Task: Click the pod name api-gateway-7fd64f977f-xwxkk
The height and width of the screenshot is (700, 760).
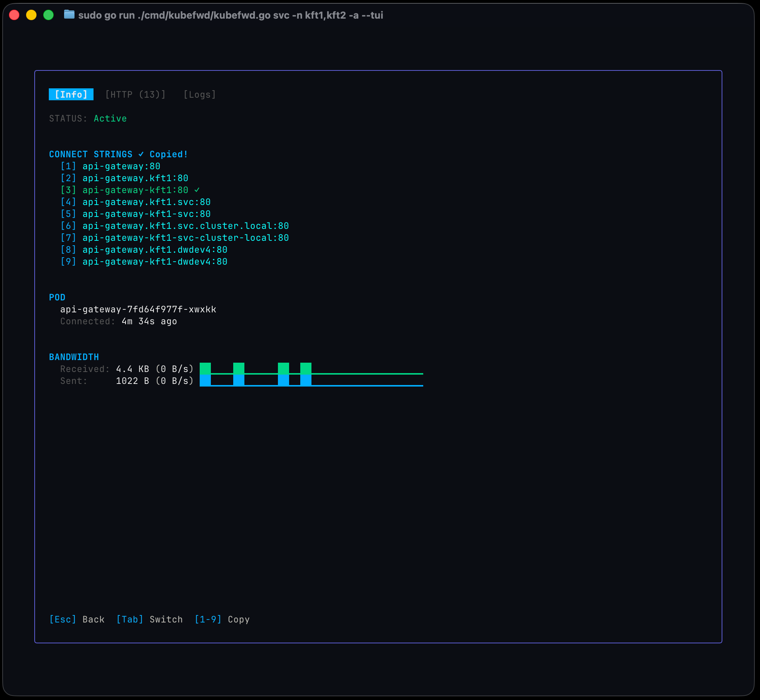Action: pos(138,309)
